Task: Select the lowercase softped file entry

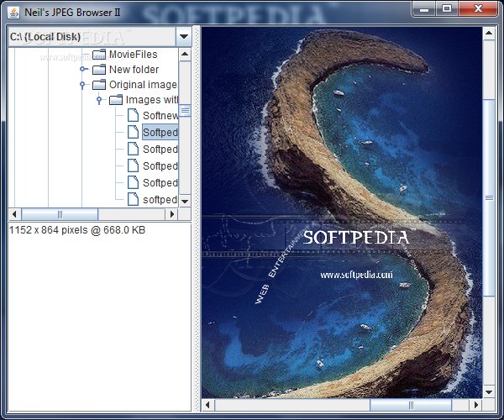Action: tap(160, 200)
